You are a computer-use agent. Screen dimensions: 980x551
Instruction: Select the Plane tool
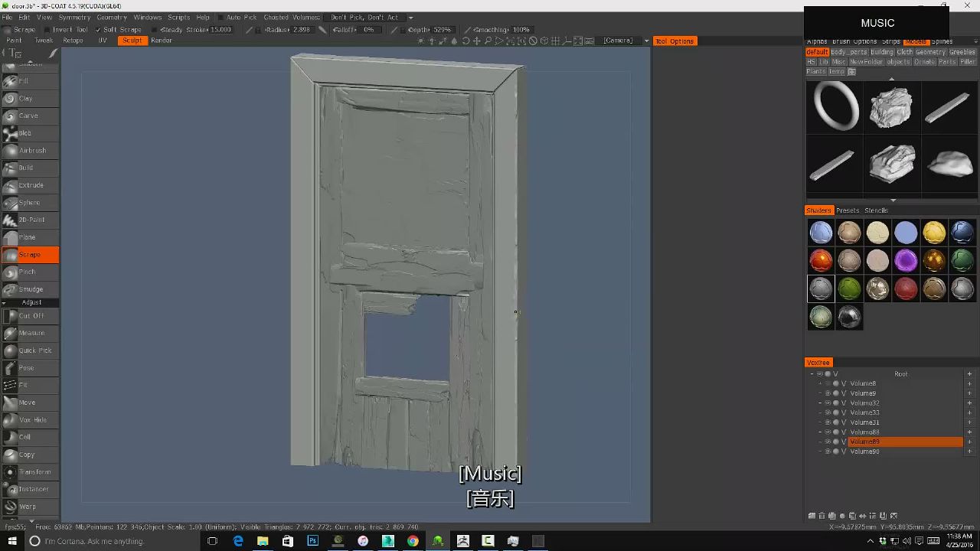30,237
